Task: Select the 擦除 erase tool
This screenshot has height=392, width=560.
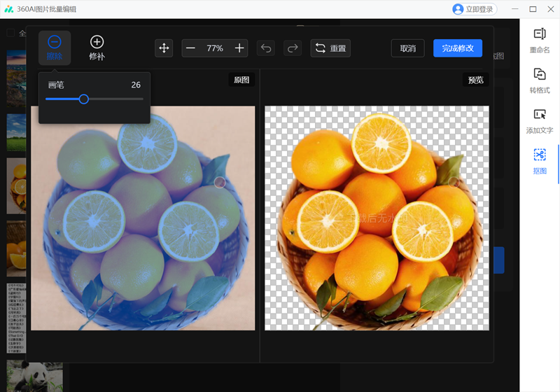Action: pyautogui.click(x=54, y=48)
